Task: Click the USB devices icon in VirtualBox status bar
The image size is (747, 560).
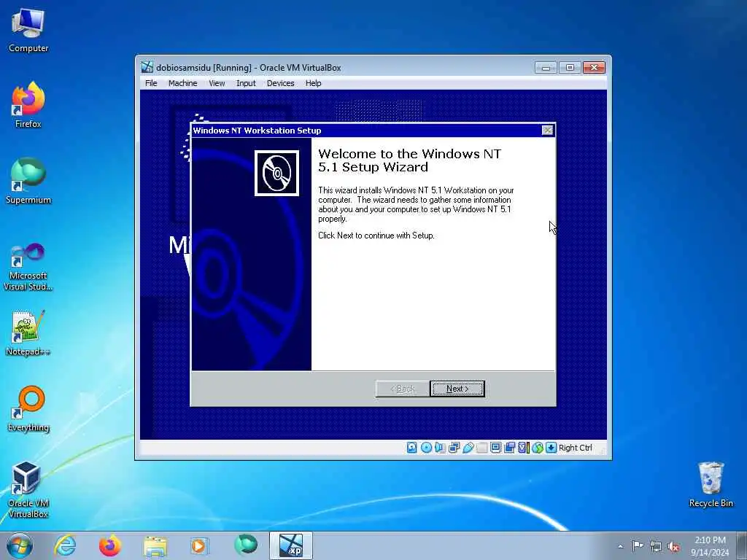Action: click(468, 448)
